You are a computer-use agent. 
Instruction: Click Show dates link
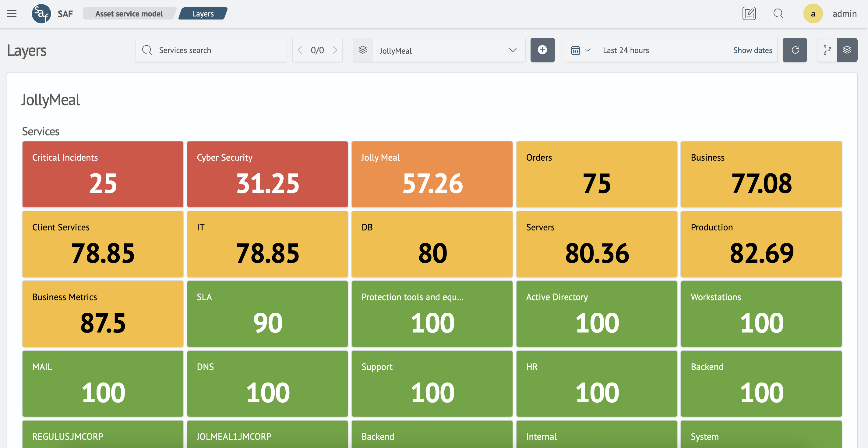point(753,50)
